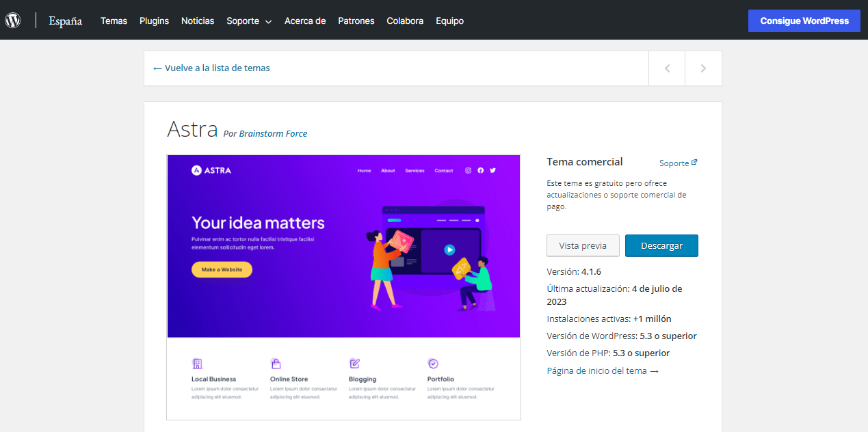868x432 pixels.
Task: Click the Astra theme screenshot
Action: tap(343, 287)
